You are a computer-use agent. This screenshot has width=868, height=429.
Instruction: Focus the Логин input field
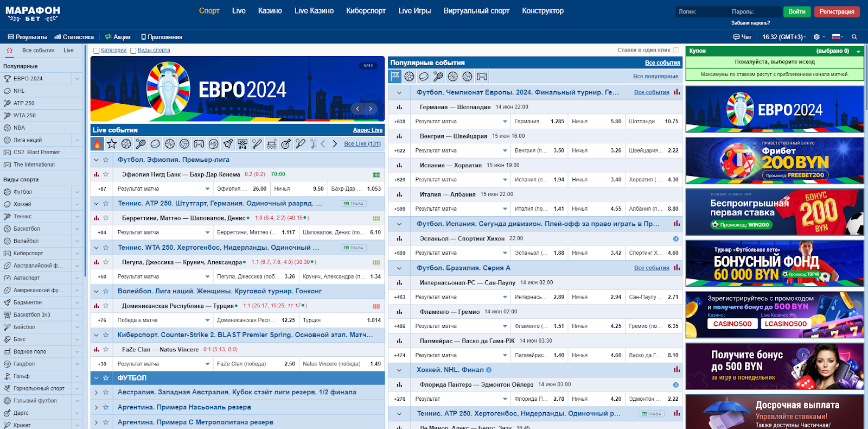702,11
